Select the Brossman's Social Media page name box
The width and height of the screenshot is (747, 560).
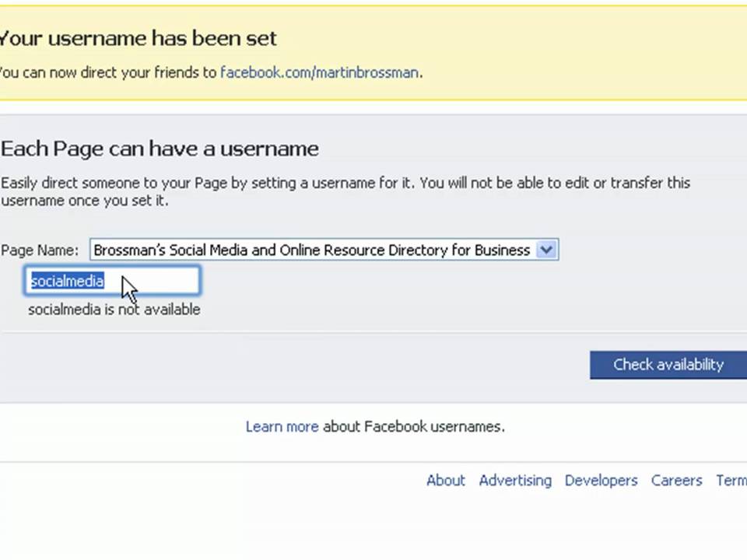point(311,250)
